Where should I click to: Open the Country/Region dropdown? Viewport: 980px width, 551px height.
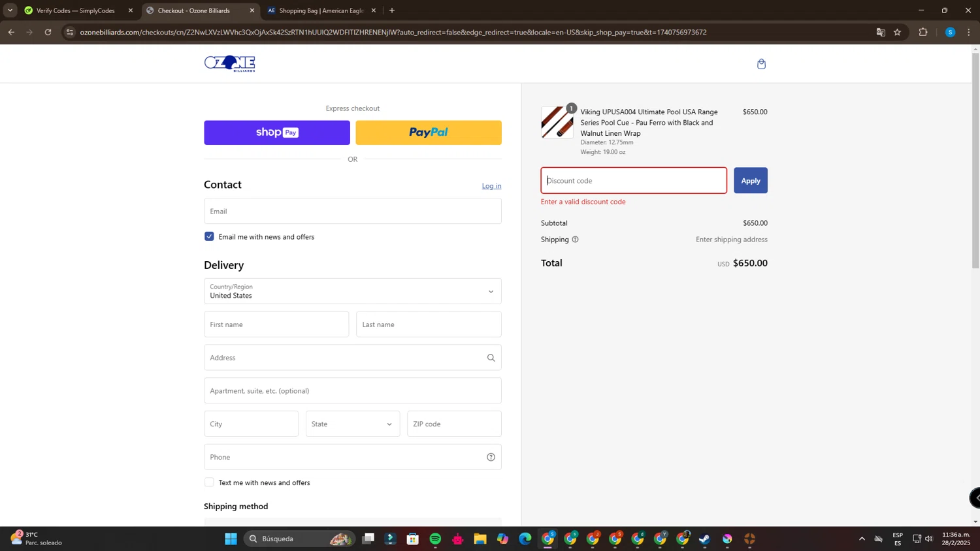pos(353,291)
